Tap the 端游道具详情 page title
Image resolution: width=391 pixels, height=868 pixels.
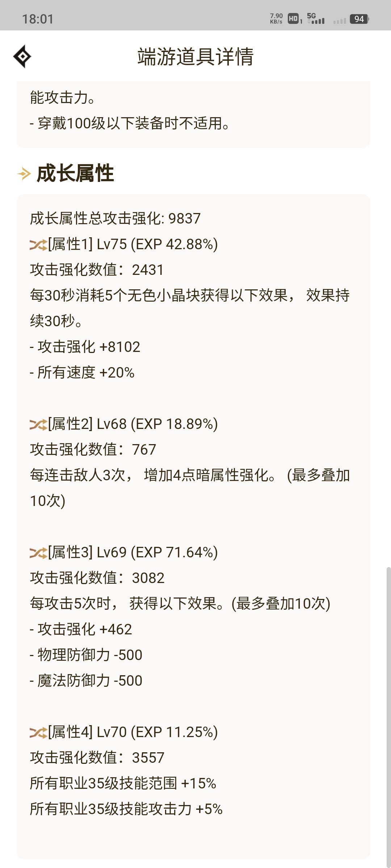click(195, 57)
